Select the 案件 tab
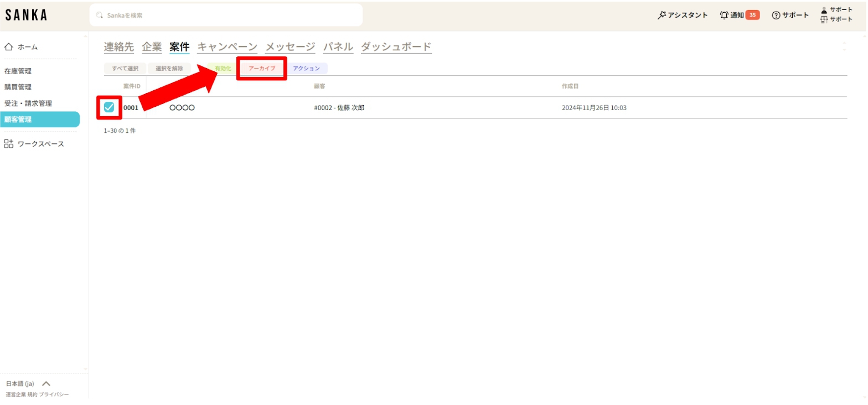Viewport: 868px width, 405px height. [x=180, y=47]
